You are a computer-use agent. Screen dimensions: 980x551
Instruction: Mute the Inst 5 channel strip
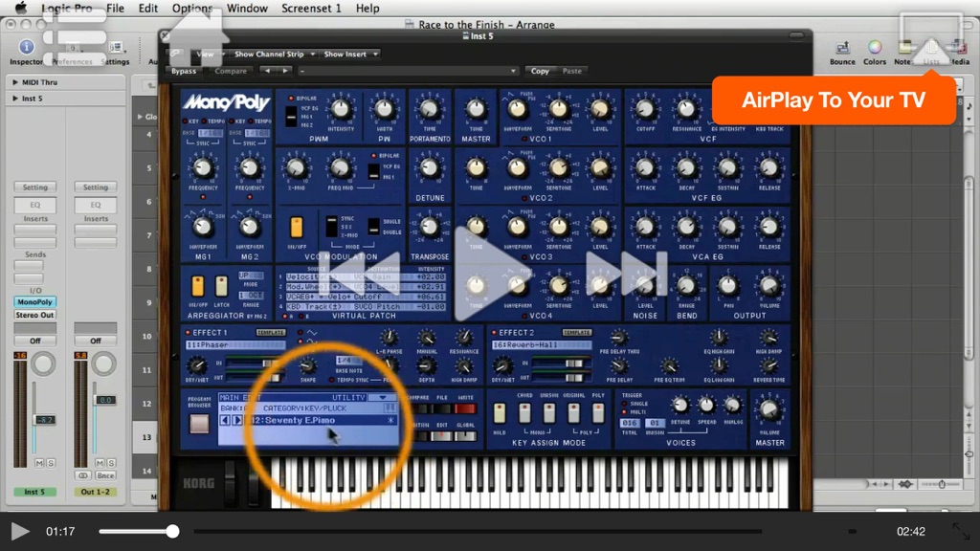click(x=39, y=463)
